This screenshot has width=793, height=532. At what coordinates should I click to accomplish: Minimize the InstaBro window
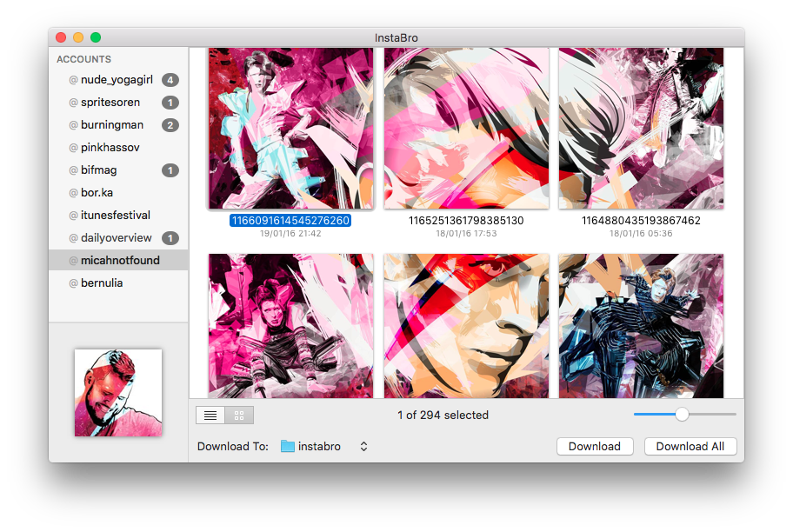pyautogui.click(x=78, y=37)
